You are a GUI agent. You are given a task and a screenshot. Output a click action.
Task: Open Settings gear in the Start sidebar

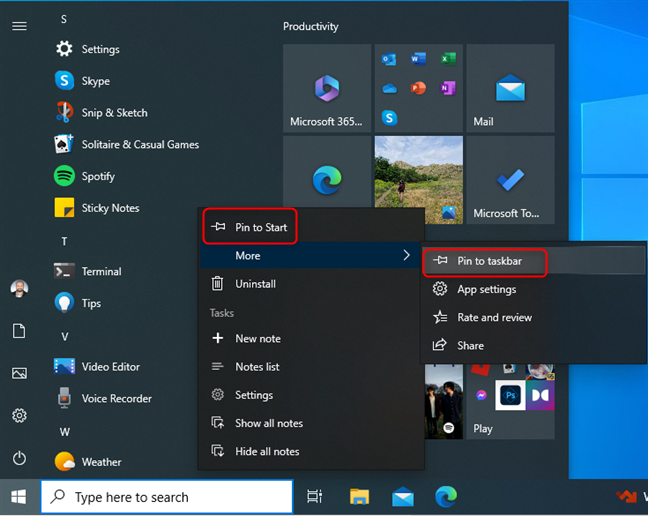(x=19, y=416)
